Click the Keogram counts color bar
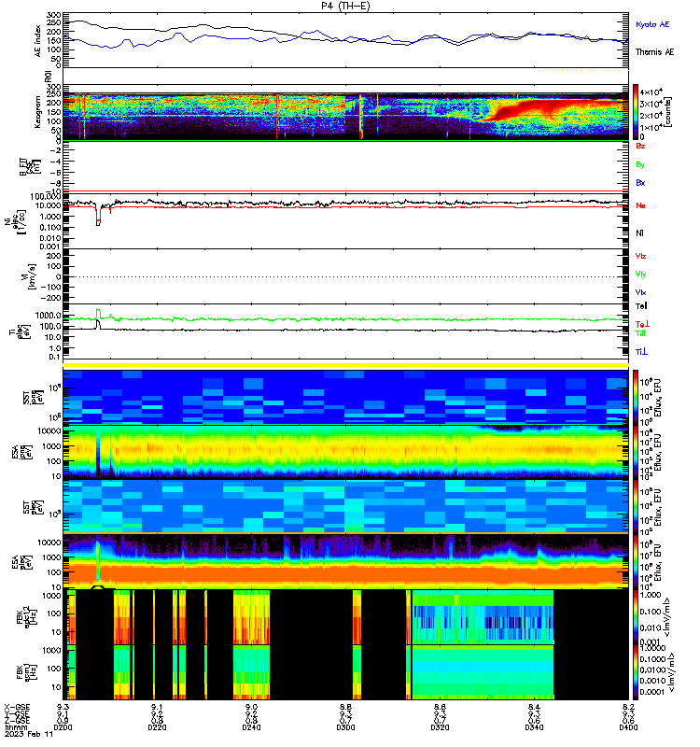The image size is (700, 747). coord(636,112)
